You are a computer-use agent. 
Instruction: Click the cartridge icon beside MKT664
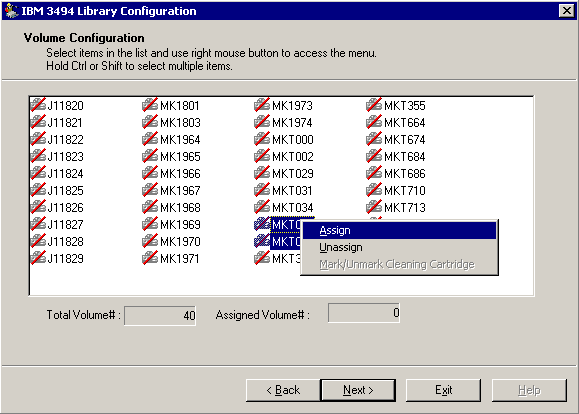pos(374,122)
